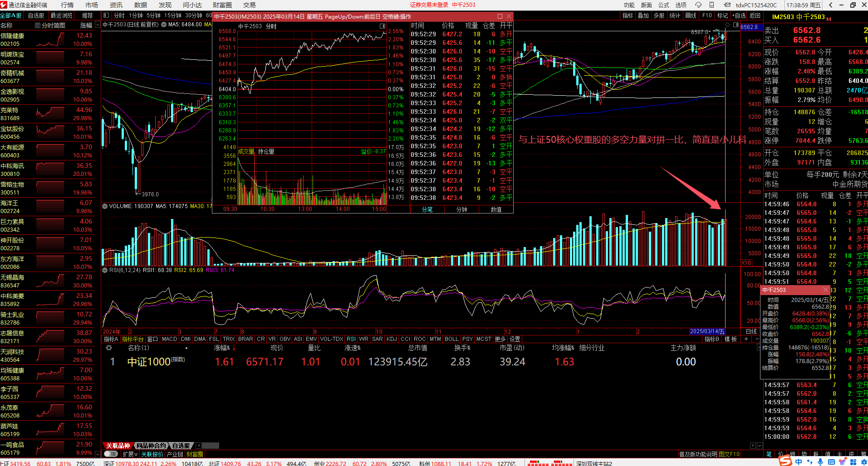Open the Sogou skin shirt icon
Screen dimensions: 868x466
[843, 461]
